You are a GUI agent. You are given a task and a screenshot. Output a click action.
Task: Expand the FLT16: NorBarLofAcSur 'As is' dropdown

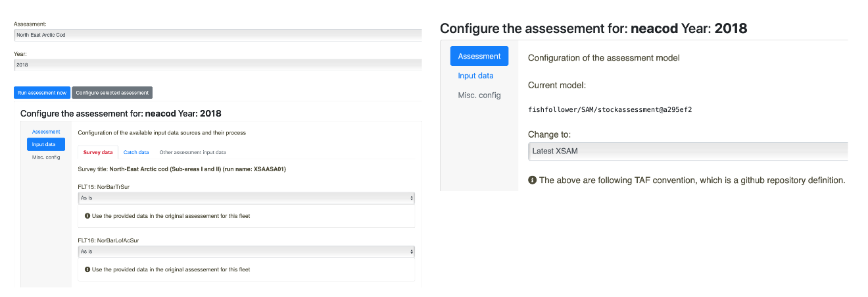coord(246,252)
